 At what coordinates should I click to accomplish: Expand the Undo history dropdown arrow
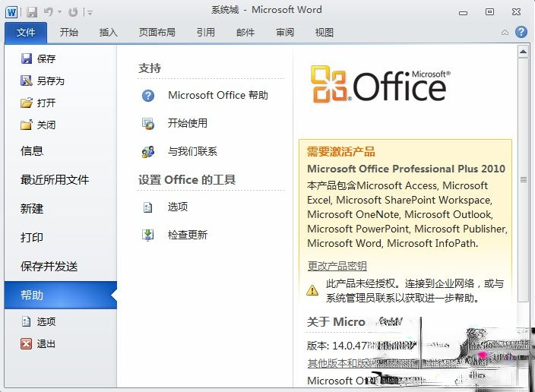pyautogui.click(x=58, y=12)
